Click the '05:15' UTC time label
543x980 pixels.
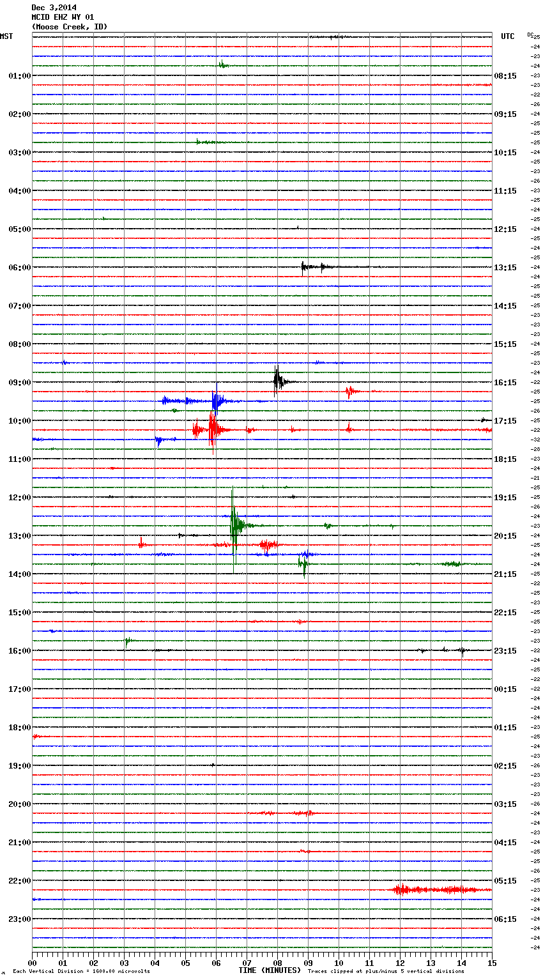505,881
